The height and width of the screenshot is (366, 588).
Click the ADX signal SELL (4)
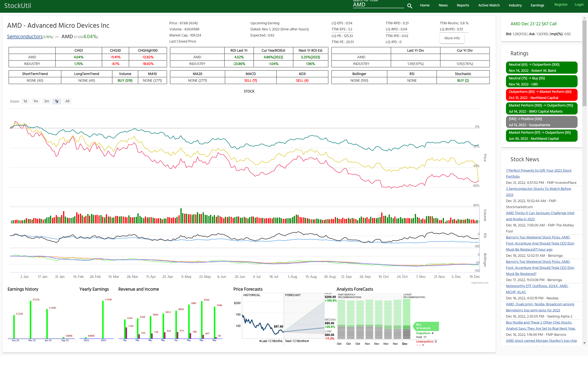[302, 81]
